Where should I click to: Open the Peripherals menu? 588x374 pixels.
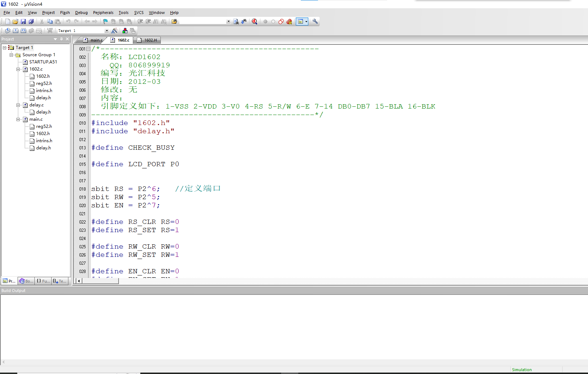103,13
